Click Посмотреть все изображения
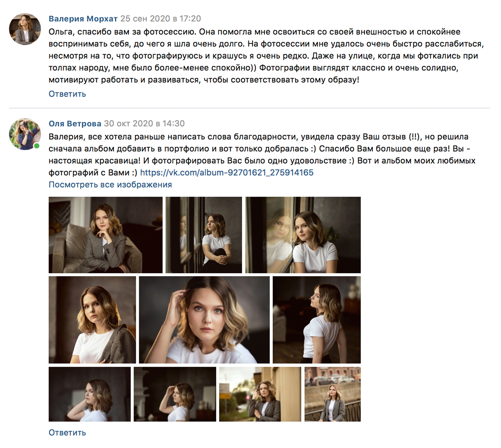501x448 pixels. tap(110, 185)
